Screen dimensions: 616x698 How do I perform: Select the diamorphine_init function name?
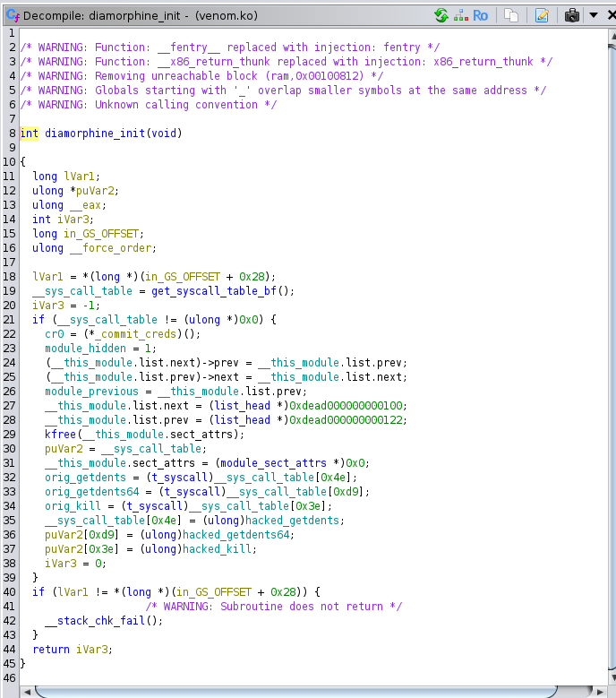(95, 134)
